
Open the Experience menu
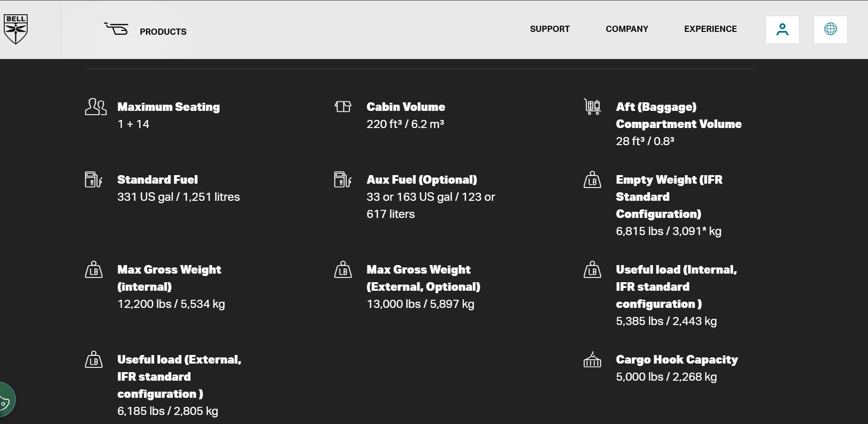coord(710,29)
